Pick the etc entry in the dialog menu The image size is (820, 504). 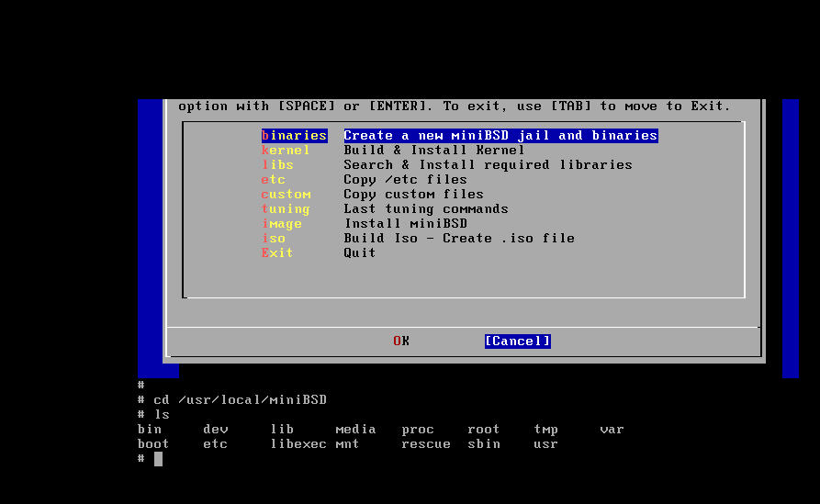click(274, 180)
